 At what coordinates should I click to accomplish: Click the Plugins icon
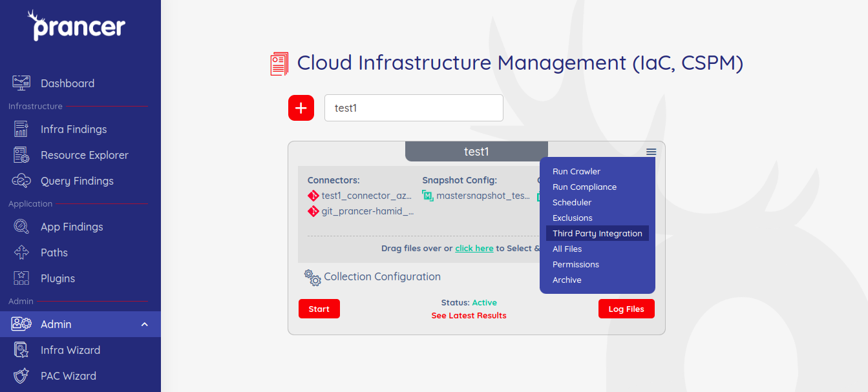coord(21,278)
